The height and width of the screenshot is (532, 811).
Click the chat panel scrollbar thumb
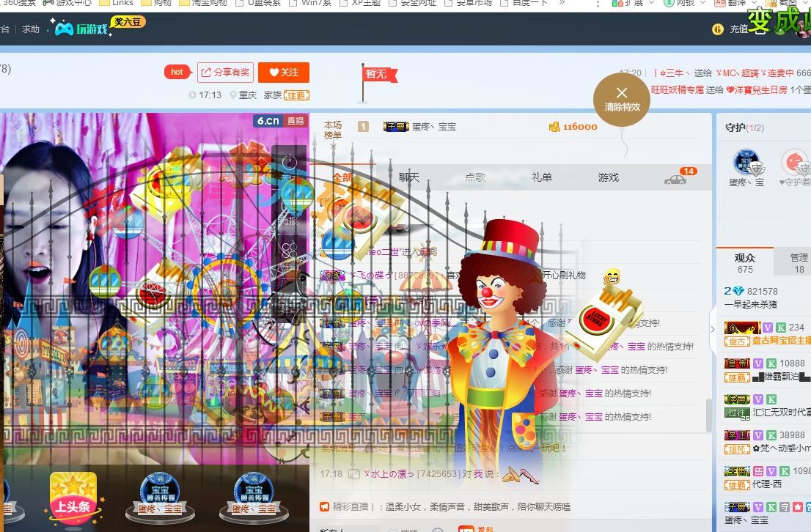tap(708, 415)
